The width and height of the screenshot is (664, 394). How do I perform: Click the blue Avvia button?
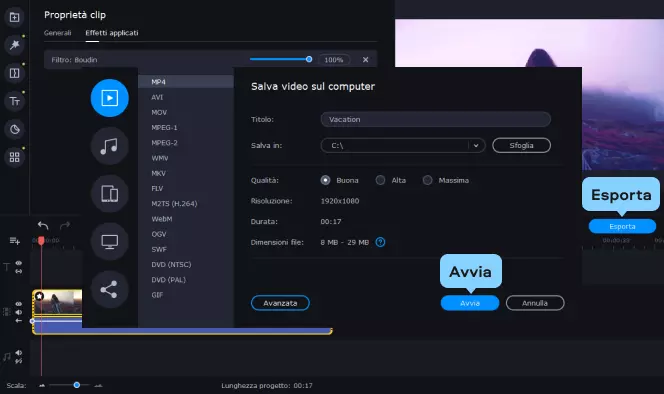click(x=470, y=303)
